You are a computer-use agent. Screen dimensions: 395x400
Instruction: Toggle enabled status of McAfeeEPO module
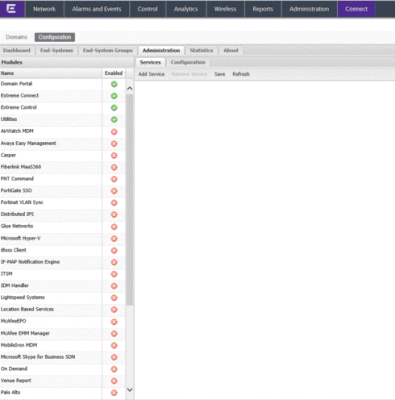pyautogui.click(x=114, y=322)
